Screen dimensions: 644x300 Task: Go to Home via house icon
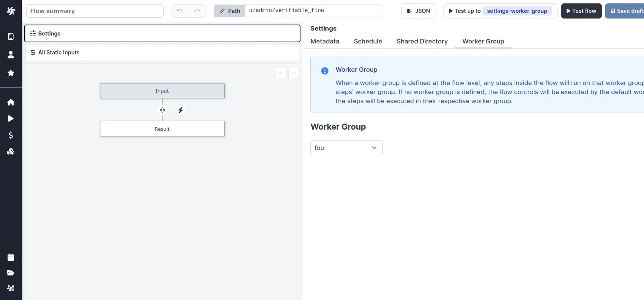(x=11, y=102)
